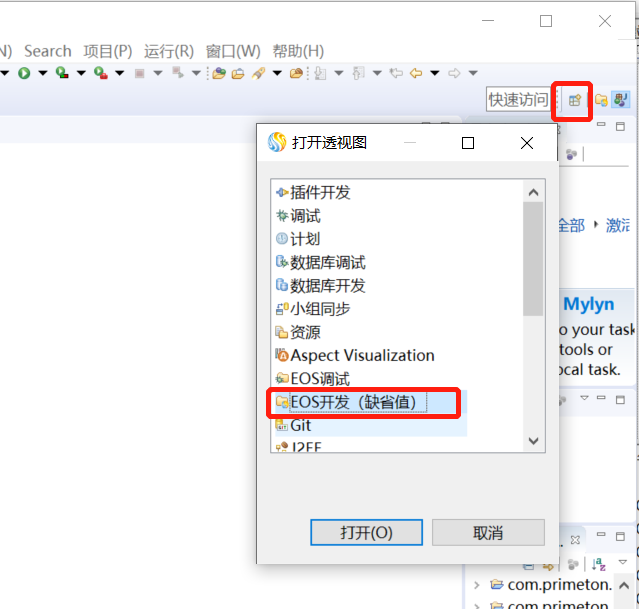Click the 取消 button
The width and height of the screenshot is (639, 609).
coord(488,532)
